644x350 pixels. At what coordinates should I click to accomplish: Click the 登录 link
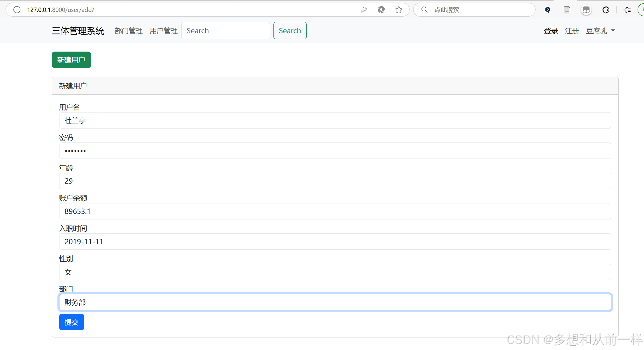pos(551,31)
